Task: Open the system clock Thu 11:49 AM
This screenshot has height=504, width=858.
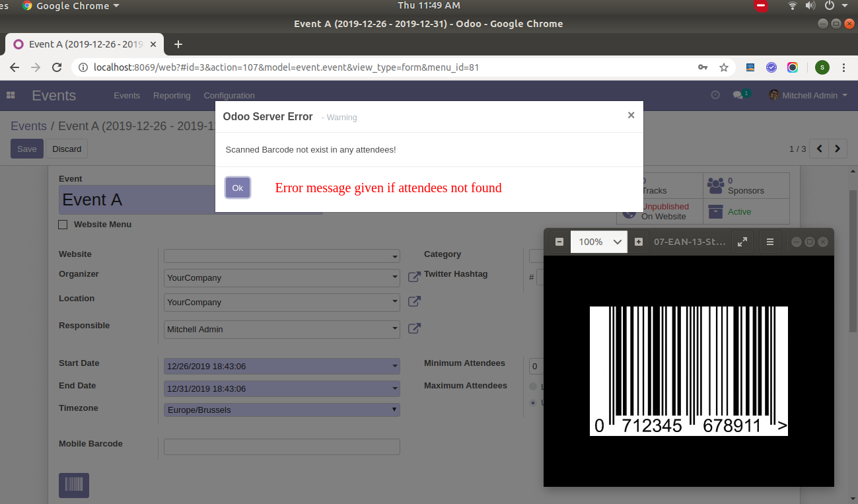Action: click(x=429, y=5)
